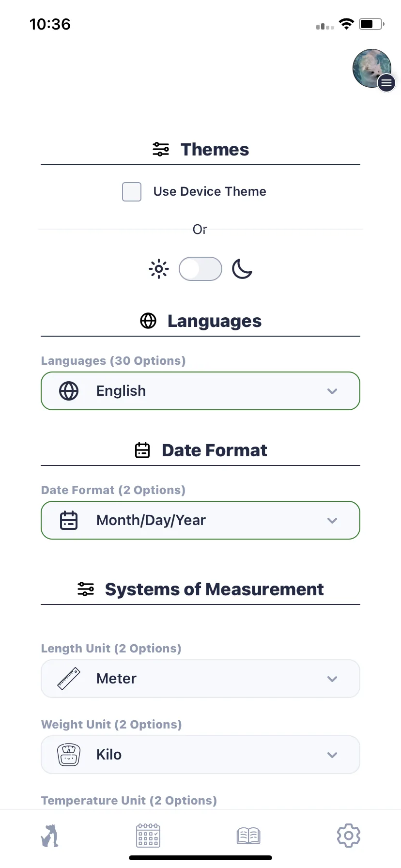Tap the scale icon in Weight Unit field
The image size is (401, 868).
[x=69, y=755]
